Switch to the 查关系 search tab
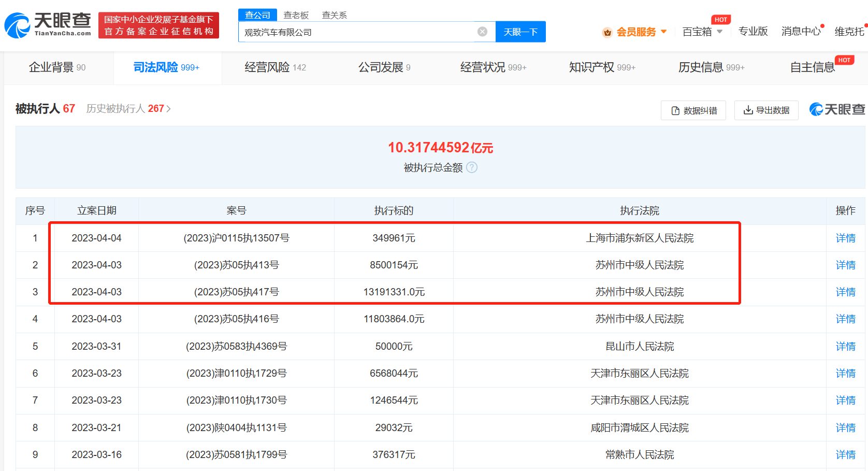Viewport: 868px width, 471px height. tap(335, 15)
